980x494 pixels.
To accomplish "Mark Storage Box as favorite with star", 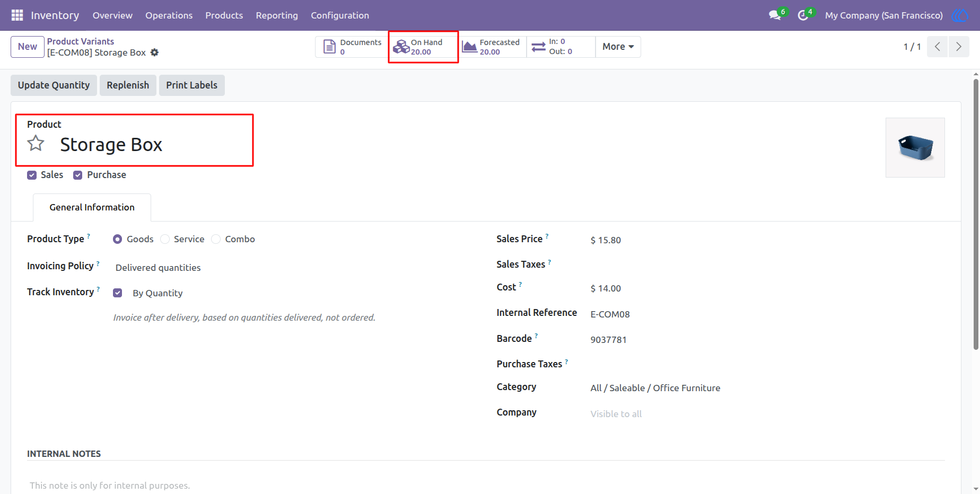I will (x=36, y=143).
